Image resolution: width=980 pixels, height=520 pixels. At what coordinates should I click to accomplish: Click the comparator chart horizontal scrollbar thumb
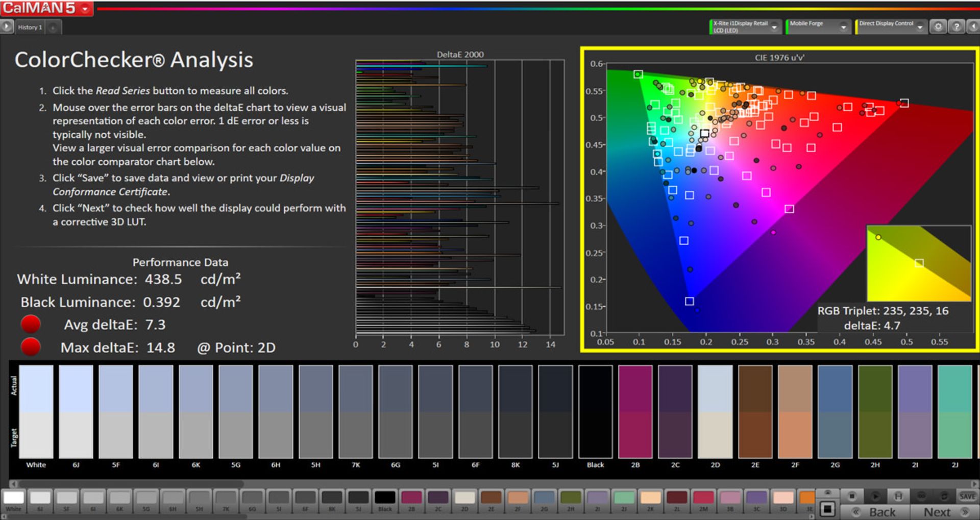tap(131, 483)
